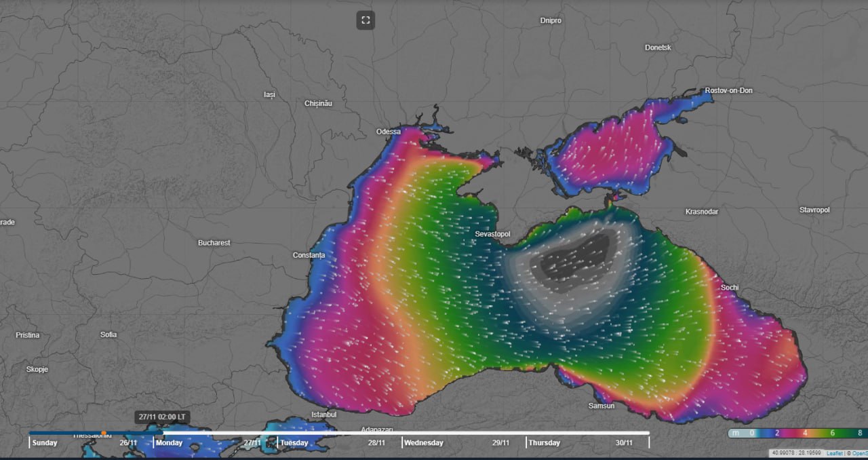Toggle fullscreen map view icon

[366, 20]
